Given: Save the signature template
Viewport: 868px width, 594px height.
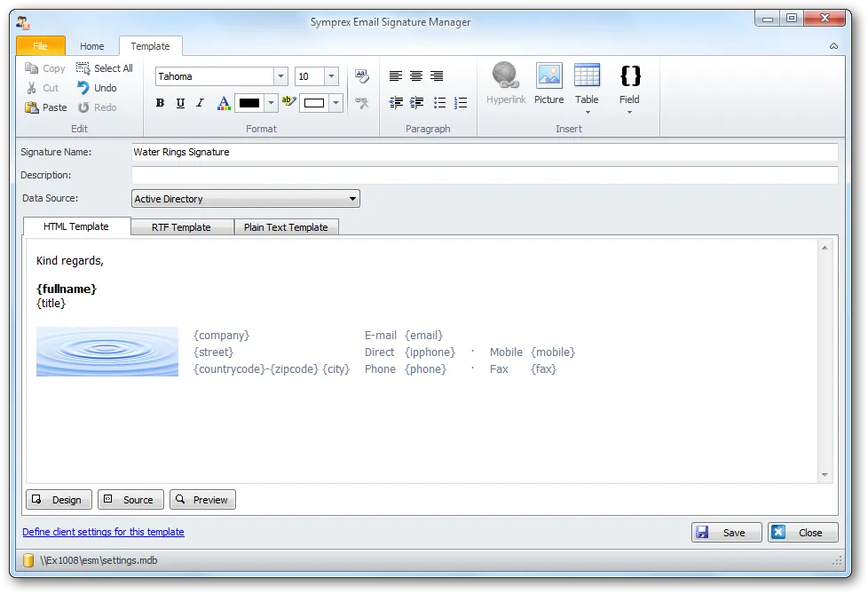Looking at the screenshot, I should 726,533.
